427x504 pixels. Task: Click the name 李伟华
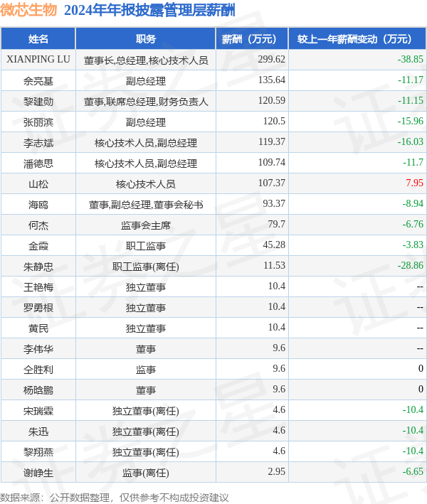38,349
